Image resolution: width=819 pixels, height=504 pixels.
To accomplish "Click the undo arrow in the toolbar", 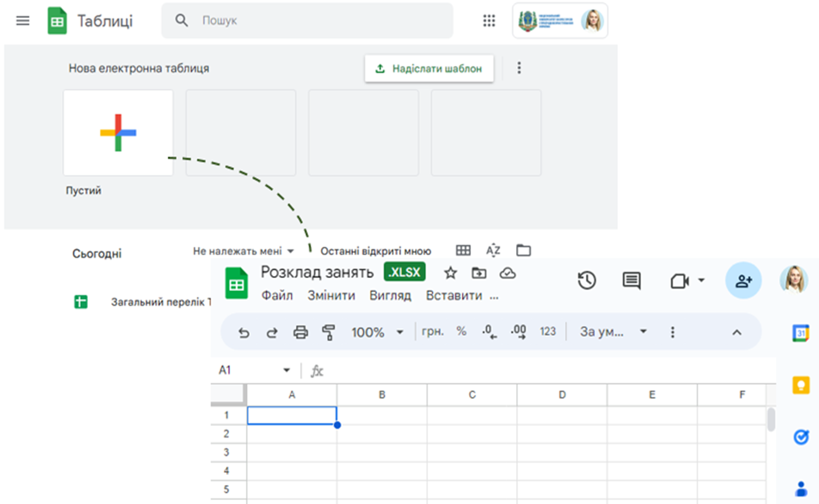I will 244,332.
